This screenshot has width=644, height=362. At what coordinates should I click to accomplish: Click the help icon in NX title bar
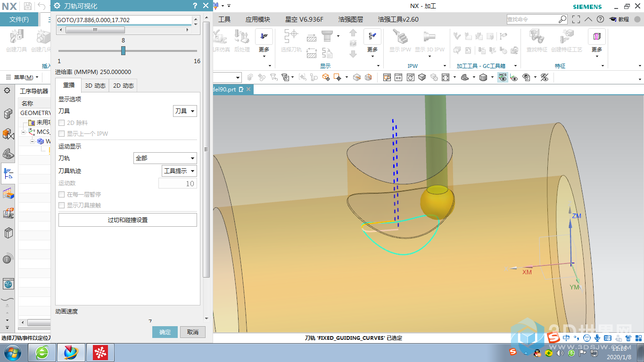tap(600, 19)
